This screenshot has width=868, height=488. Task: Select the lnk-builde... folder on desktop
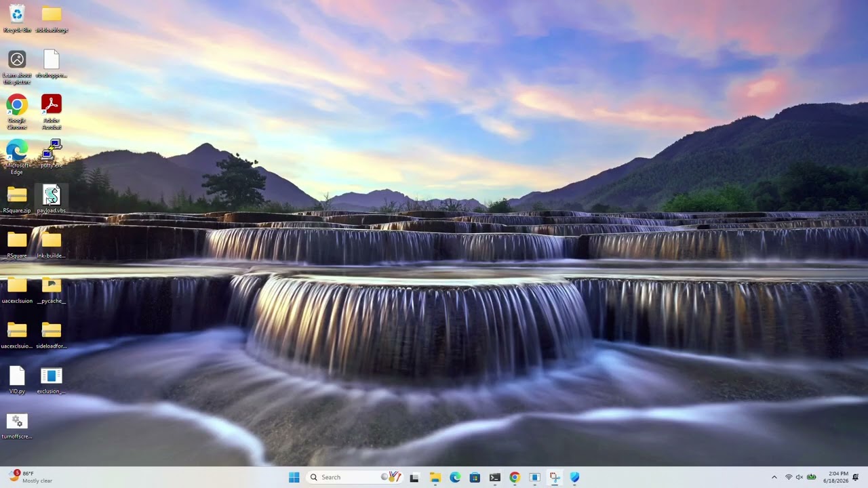click(x=52, y=245)
